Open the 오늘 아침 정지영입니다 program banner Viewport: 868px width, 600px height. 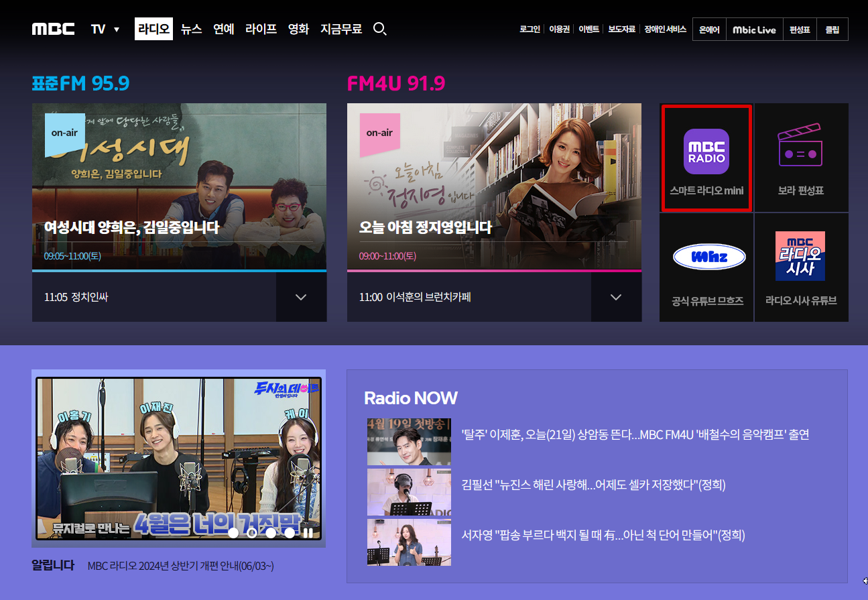tap(494, 187)
